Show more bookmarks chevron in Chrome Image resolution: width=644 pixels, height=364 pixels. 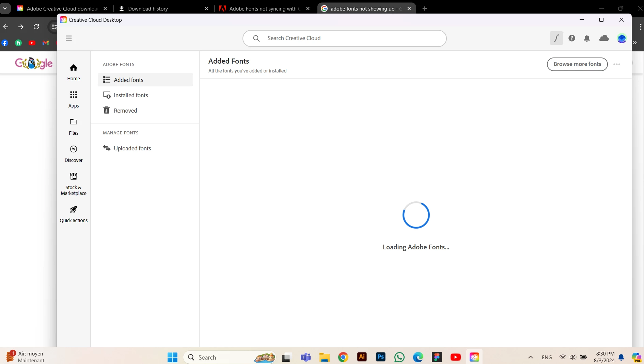point(635,43)
